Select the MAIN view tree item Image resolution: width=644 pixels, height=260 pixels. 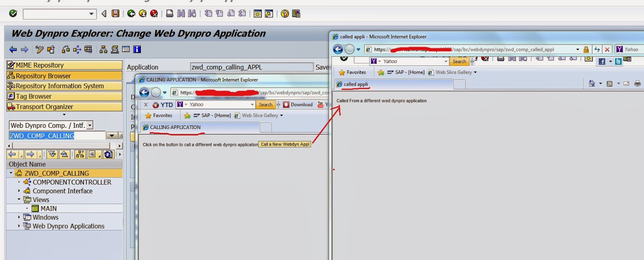click(x=48, y=209)
